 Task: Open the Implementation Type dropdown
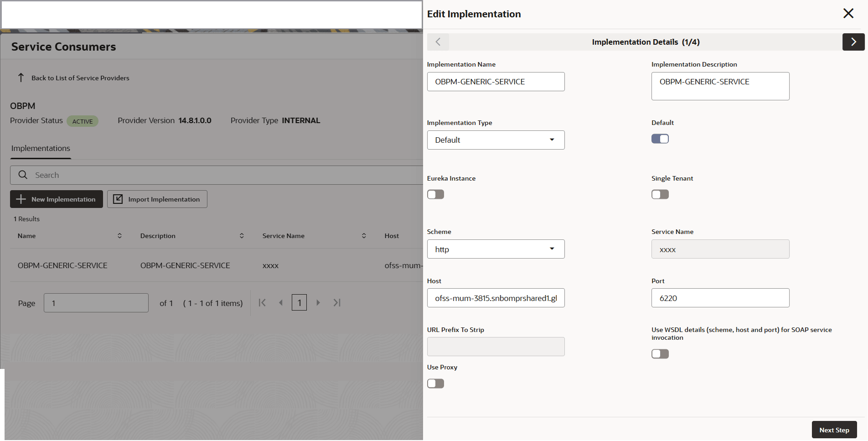tap(496, 140)
